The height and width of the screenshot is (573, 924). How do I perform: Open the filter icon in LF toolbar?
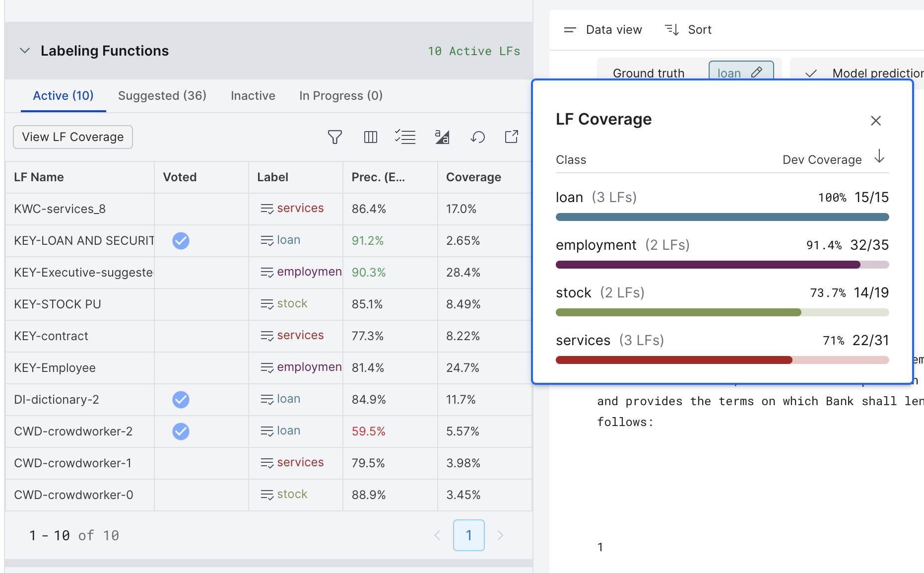[335, 137]
